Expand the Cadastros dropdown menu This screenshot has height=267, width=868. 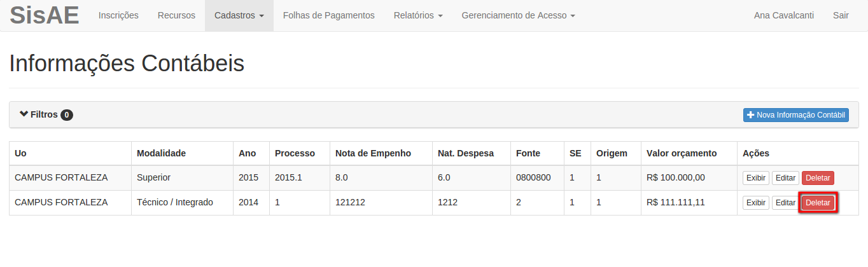point(239,15)
